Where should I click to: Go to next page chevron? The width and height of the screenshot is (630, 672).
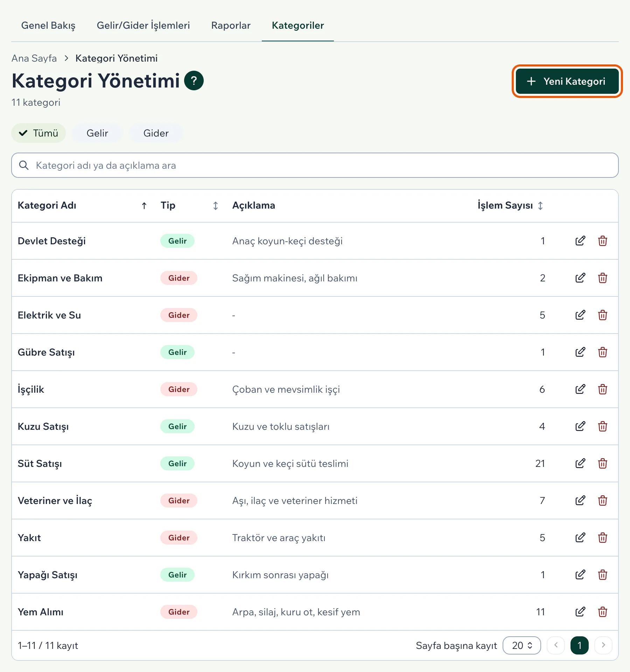click(x=603, y=645)
